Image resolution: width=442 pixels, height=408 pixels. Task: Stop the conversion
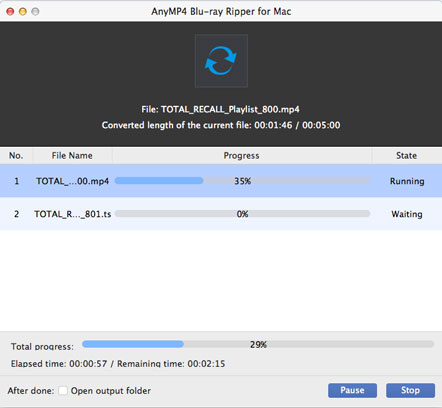point(410,390)
